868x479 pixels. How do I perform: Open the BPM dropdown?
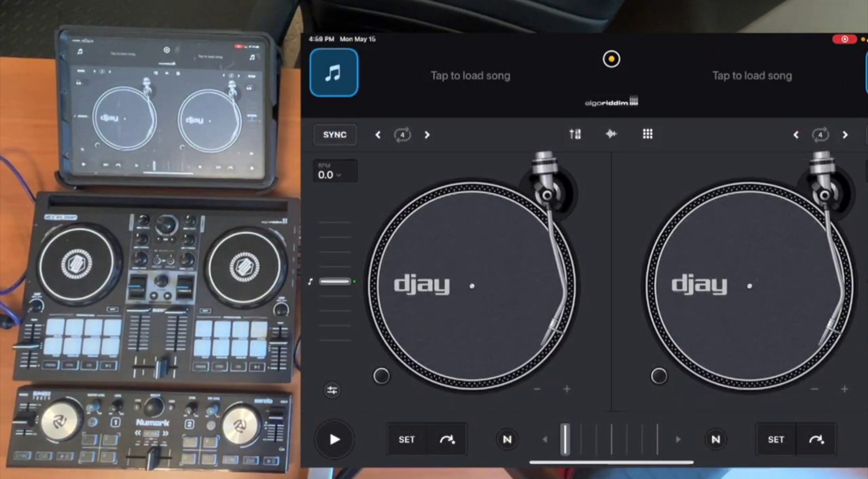click(x=335, y=172)
